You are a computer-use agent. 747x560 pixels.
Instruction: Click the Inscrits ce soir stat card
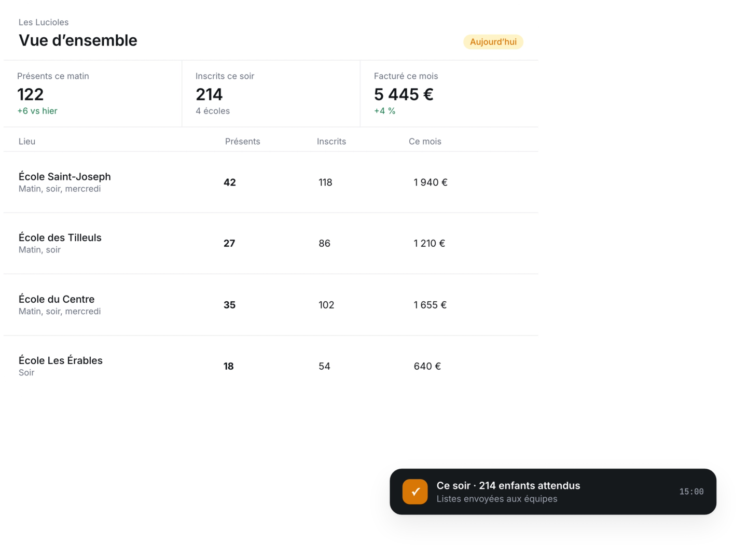[271, 93]
